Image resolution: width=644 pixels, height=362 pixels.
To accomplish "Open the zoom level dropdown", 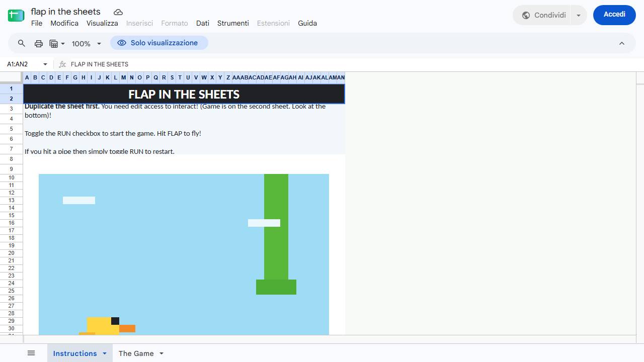I will 87,43.
